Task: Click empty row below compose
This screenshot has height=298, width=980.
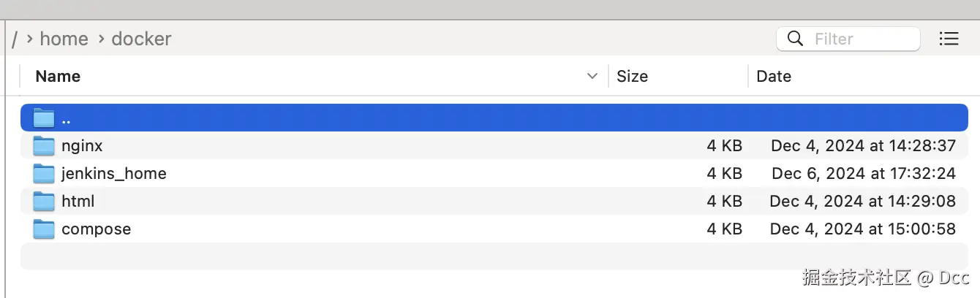Action: tap(494, 256)
